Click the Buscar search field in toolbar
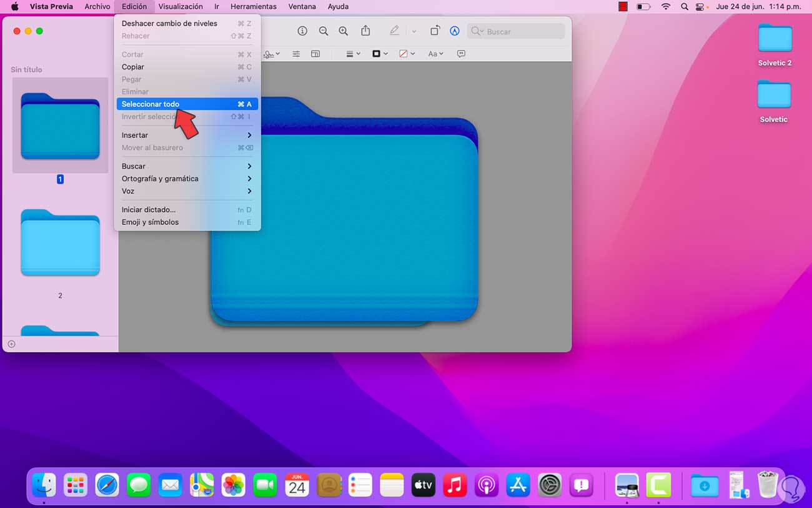The image size is (812, 508). 518,31
